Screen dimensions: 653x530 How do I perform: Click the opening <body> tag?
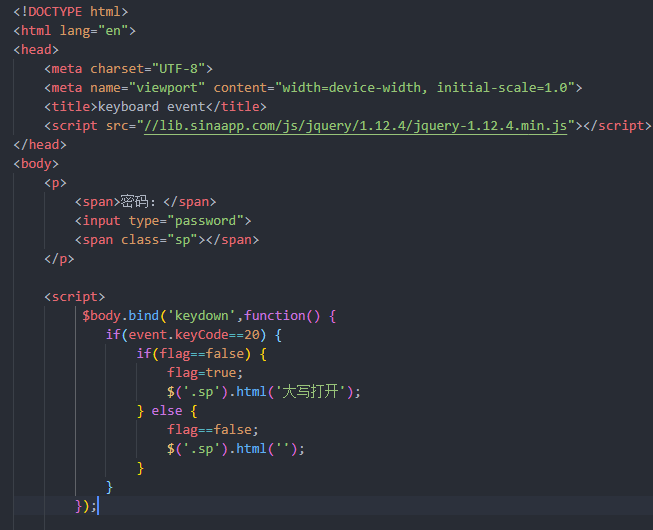tap(36, 164)
